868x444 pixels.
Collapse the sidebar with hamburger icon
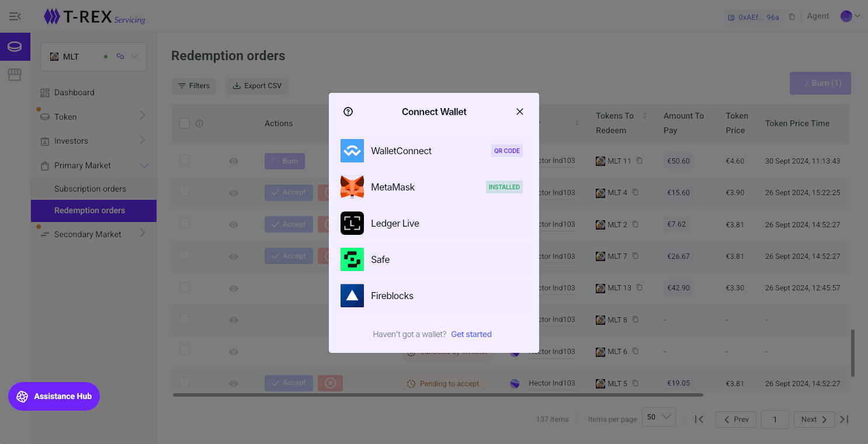pyautogui.click(x=15, y=16)
